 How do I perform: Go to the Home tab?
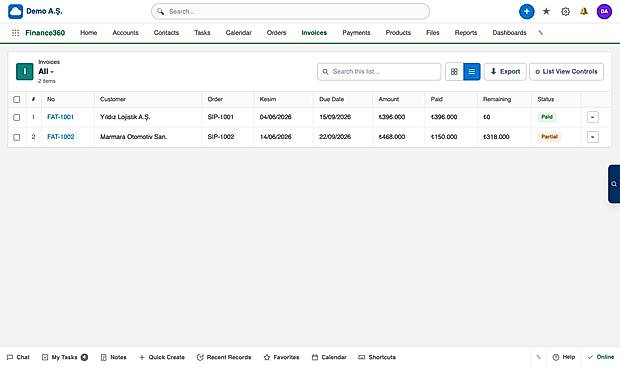coord(89,33)
